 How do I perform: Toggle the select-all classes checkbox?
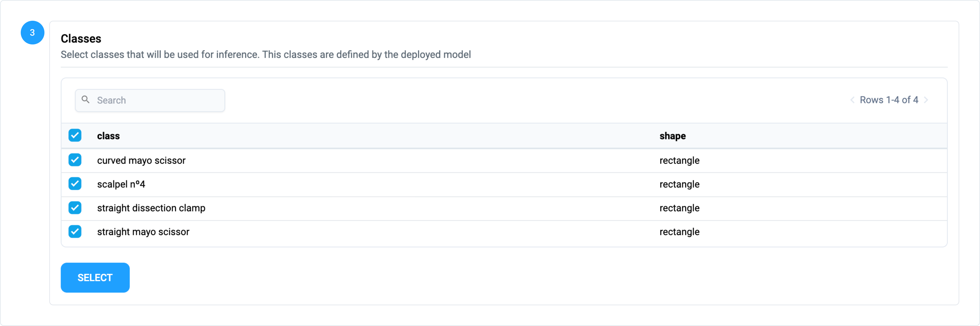pos(75,135)
